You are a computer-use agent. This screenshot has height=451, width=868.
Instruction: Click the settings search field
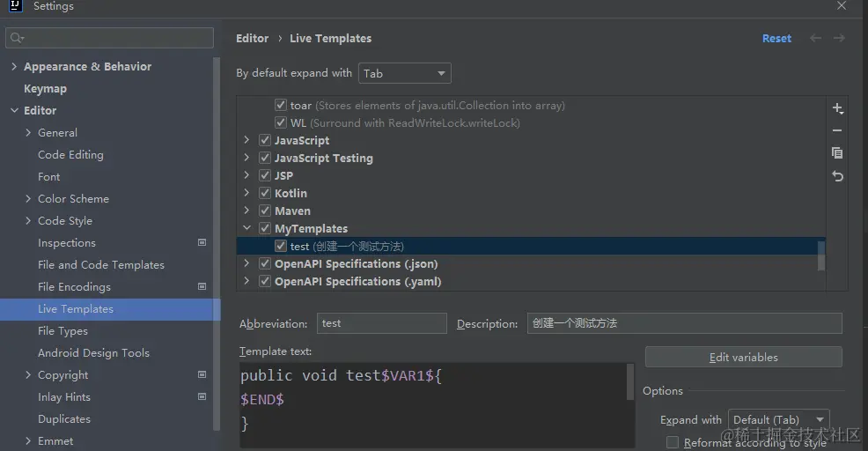pyautogui.click(x=110, y=38)
